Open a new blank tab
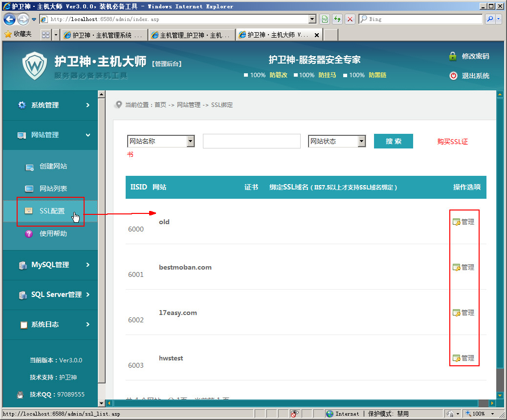 [x=331, y=35]
